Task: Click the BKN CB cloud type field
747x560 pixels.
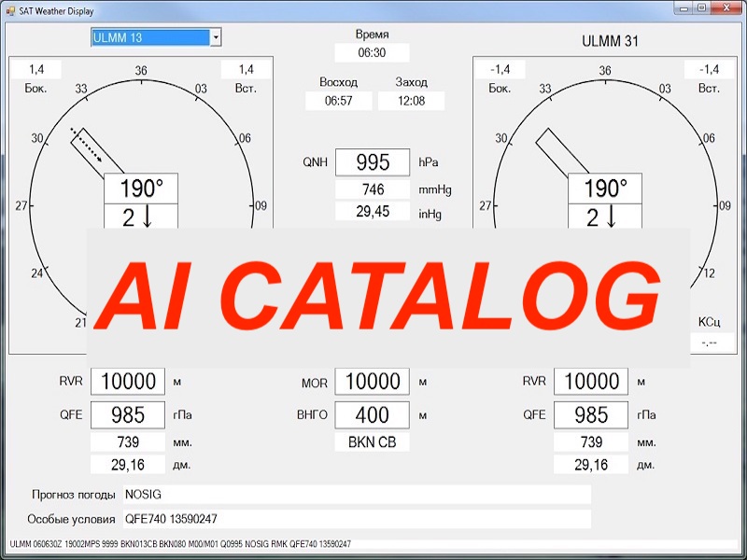Action: pyautogui.click(x=372, y=442)
